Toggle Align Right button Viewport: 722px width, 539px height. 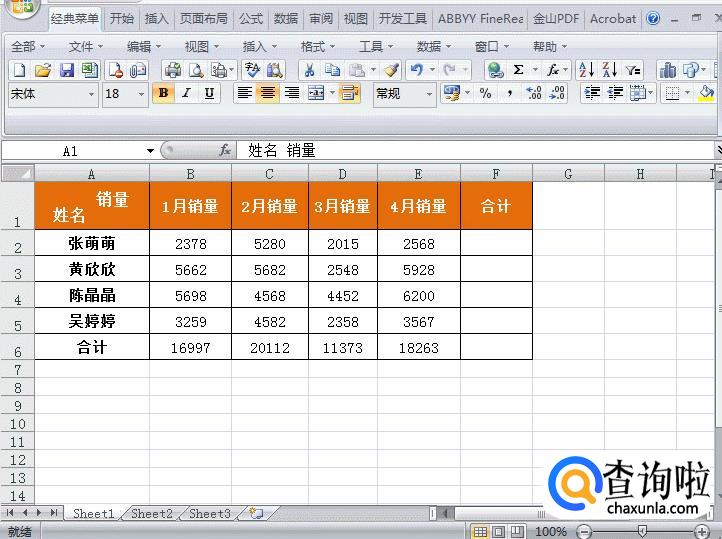(291, 93)
